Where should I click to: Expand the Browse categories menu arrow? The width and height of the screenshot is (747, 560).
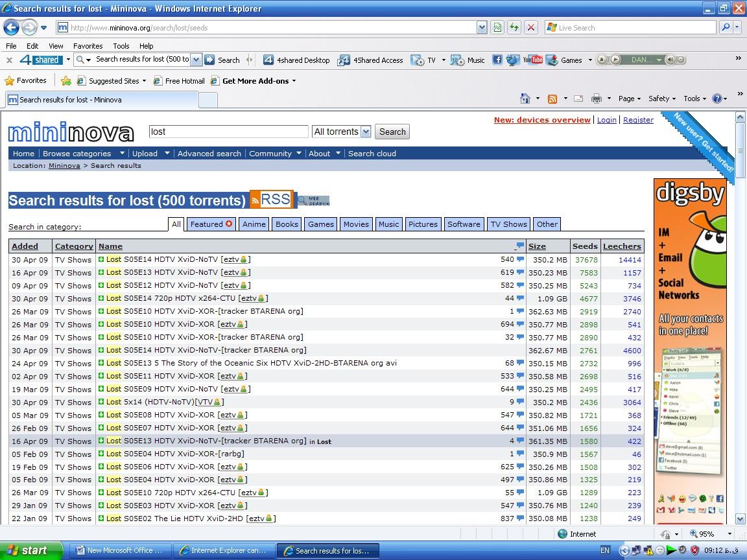click(x=122, y=153)
